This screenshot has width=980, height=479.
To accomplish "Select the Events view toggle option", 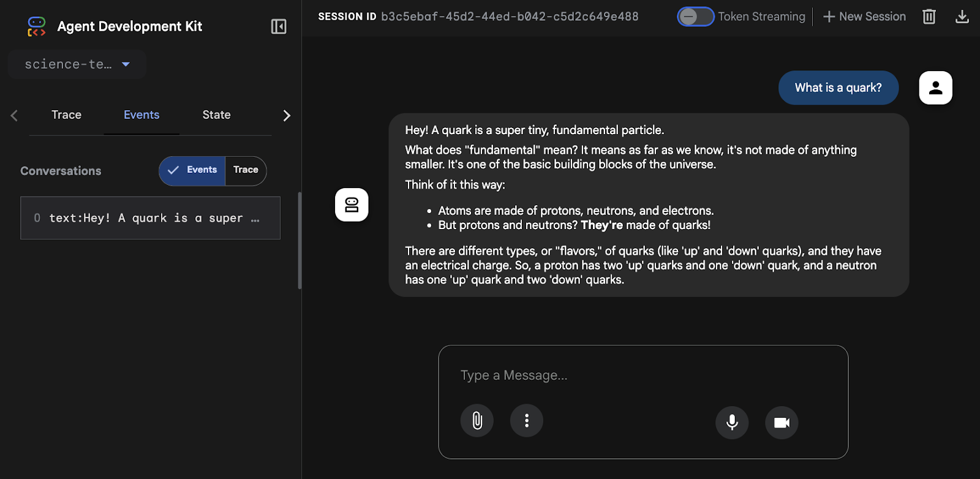I will [192, 170].
